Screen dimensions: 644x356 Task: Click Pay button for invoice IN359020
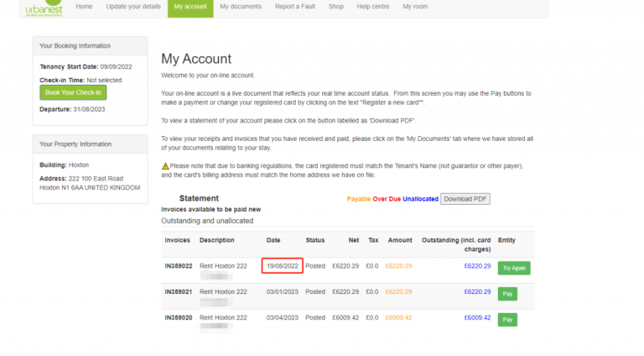click(x=506, y=320)
